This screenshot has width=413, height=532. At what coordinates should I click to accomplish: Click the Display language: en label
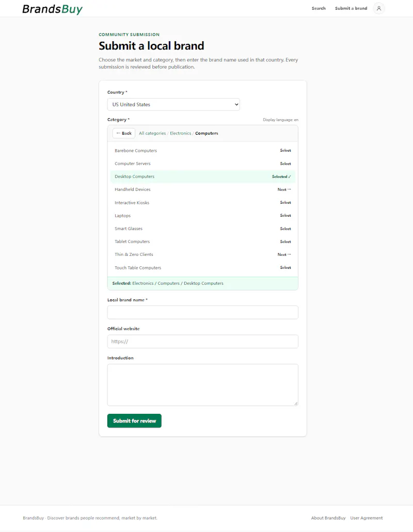coord(280,120)
